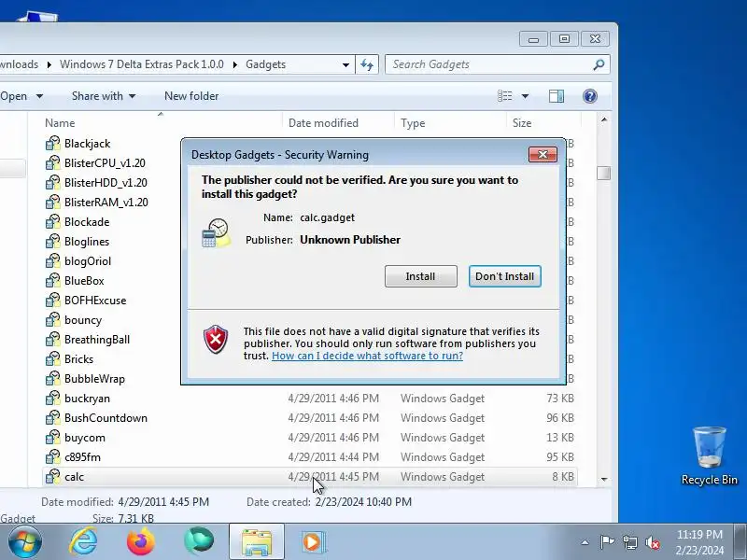Toggle the preview pane icon

(x=556, y=96)
